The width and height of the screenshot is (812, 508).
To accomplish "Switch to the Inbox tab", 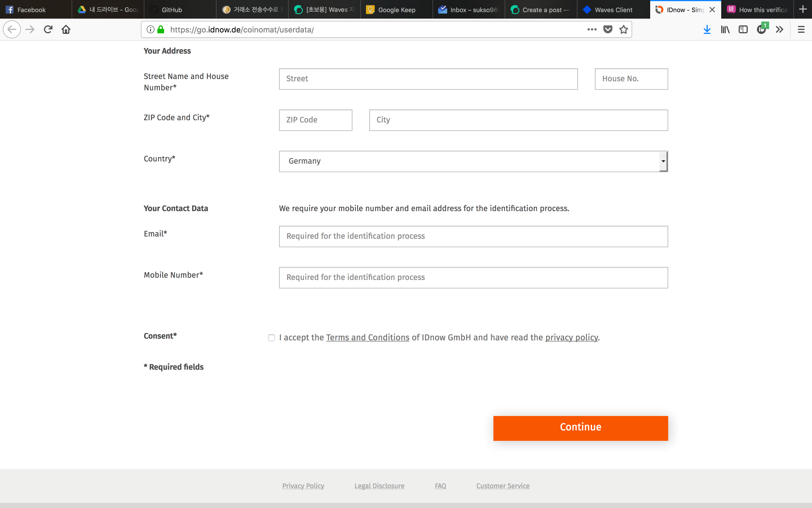I will pos(469,10).
